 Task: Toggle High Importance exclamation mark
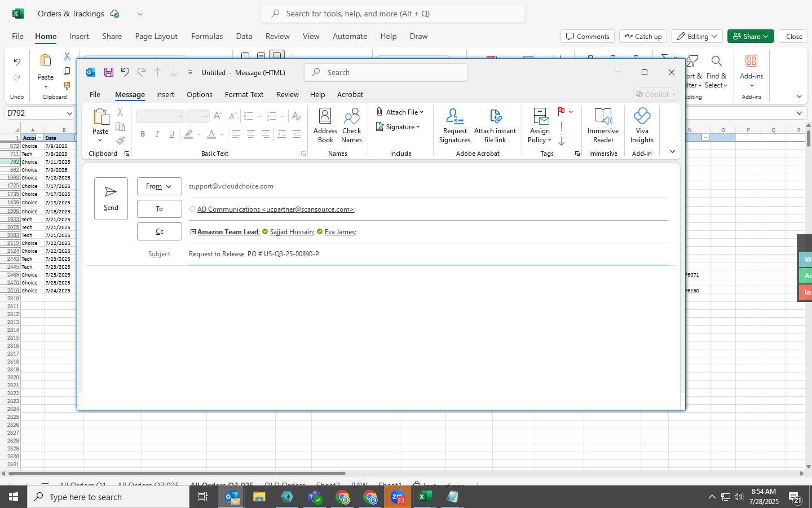(562, 126)
